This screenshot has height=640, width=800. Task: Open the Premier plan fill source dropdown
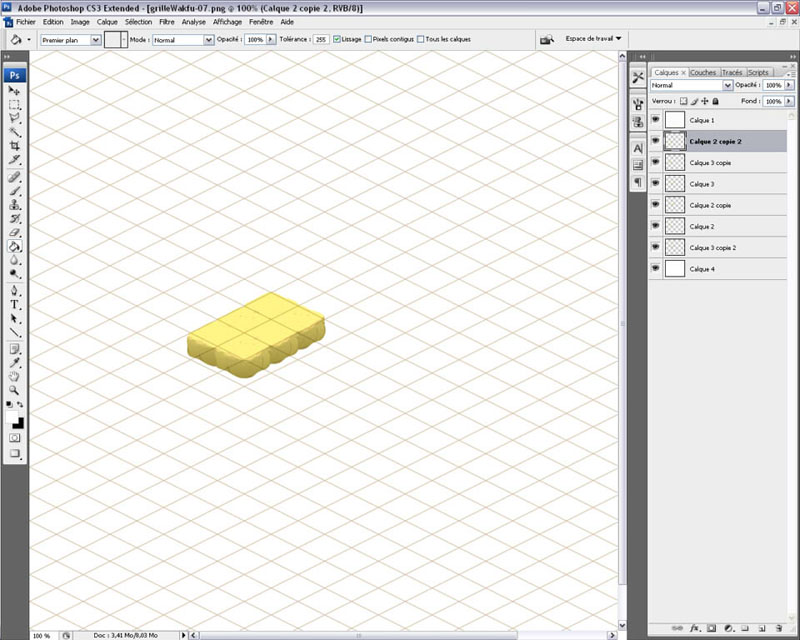[95, 40]
